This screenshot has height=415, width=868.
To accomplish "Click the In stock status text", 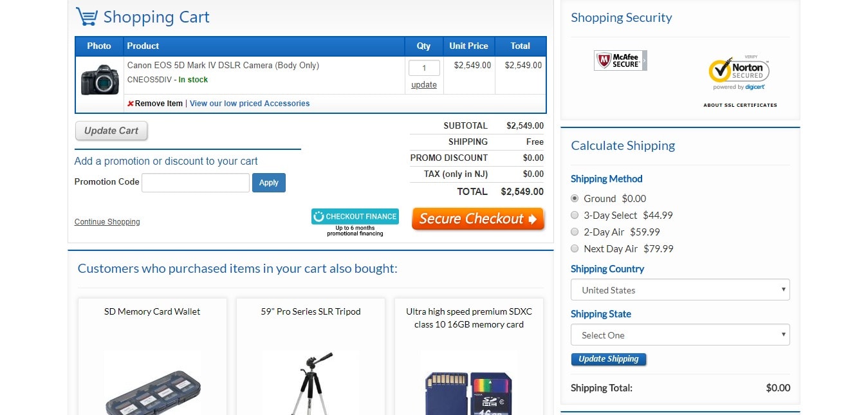I will (193, 80).
